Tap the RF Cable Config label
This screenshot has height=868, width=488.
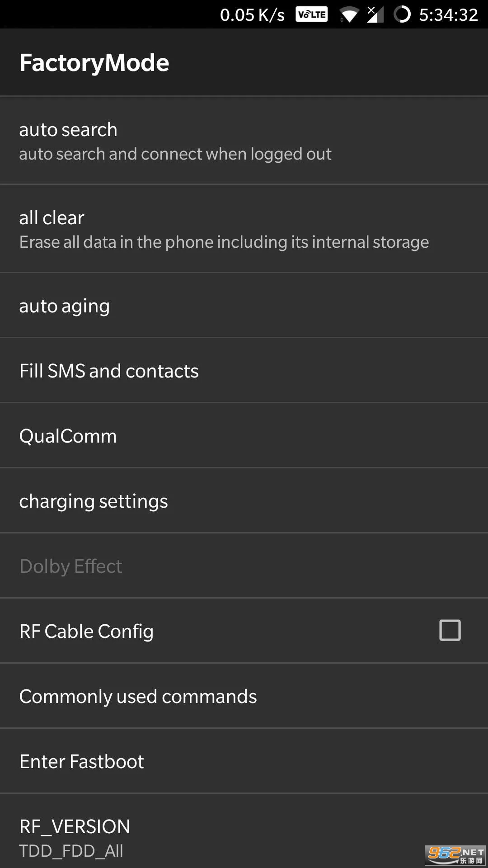click(x=86, y=632)
